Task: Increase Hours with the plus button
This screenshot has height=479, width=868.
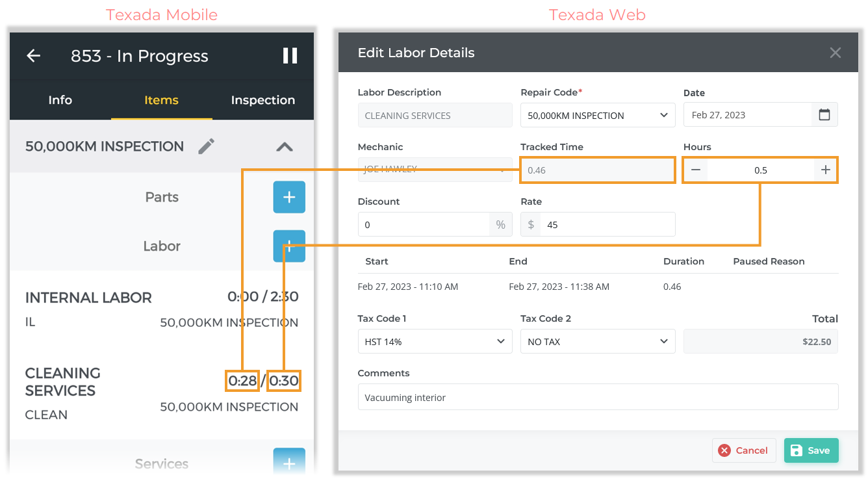Action: coord(825,170)
